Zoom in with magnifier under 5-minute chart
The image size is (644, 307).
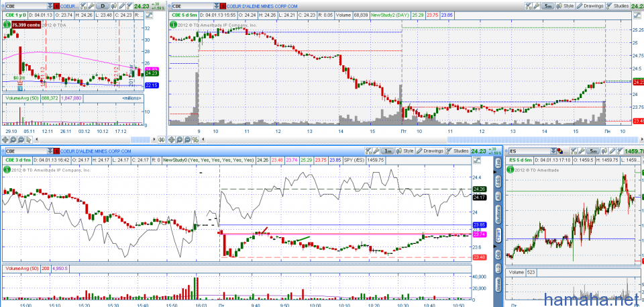pyautogui.click(x=180, y=140)
